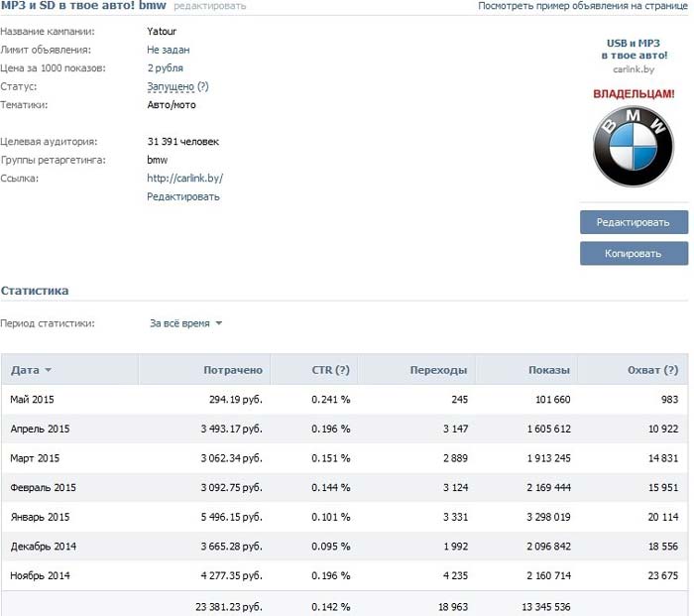Click the total '18 963' clicks value
The width and height of the screenshot is (694, 616).
coord(453,607)
